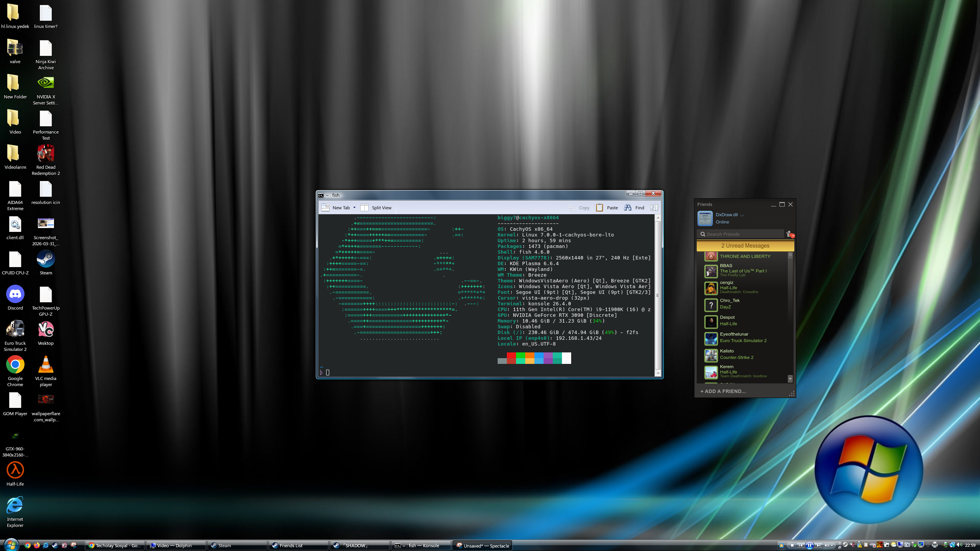Switch to Video — Dolphin taskbar entry
Image resolution: width=980 pixels, height=551 pixels.
(176, 546)
